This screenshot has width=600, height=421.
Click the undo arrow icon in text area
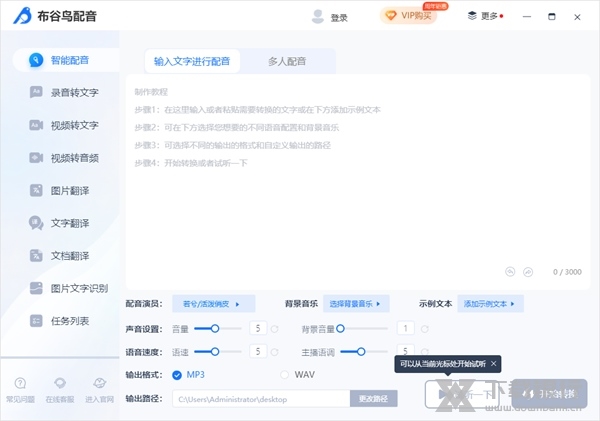[510, 272]
